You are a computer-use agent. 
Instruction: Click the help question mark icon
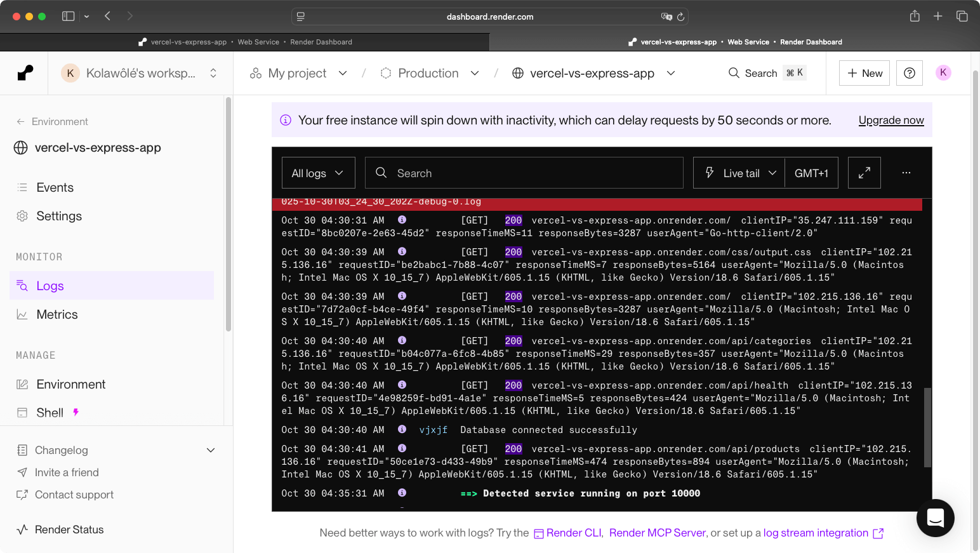click(x=909, y=72)
